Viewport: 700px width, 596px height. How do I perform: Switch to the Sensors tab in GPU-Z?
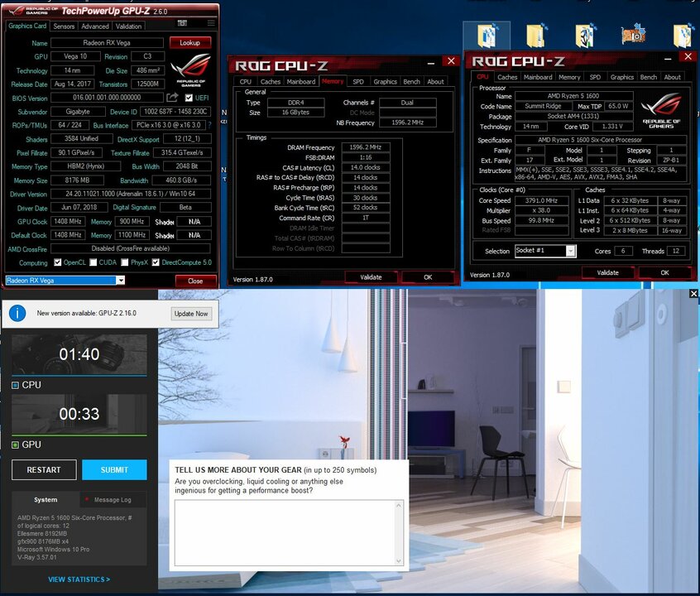coord(64,26)
